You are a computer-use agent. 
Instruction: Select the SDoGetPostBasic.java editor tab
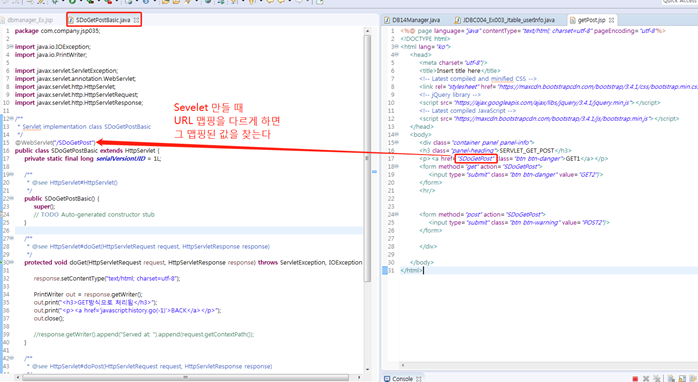pyautogui.click(x=103, y=20)
